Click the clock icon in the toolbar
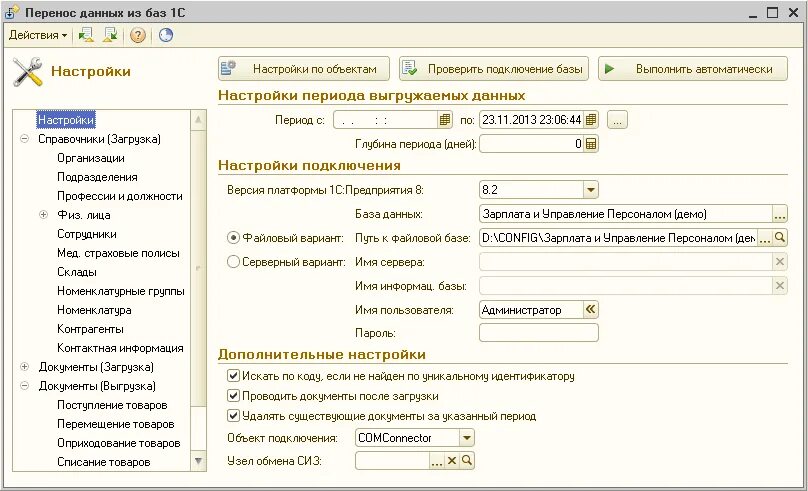 [x=165, y=35]
